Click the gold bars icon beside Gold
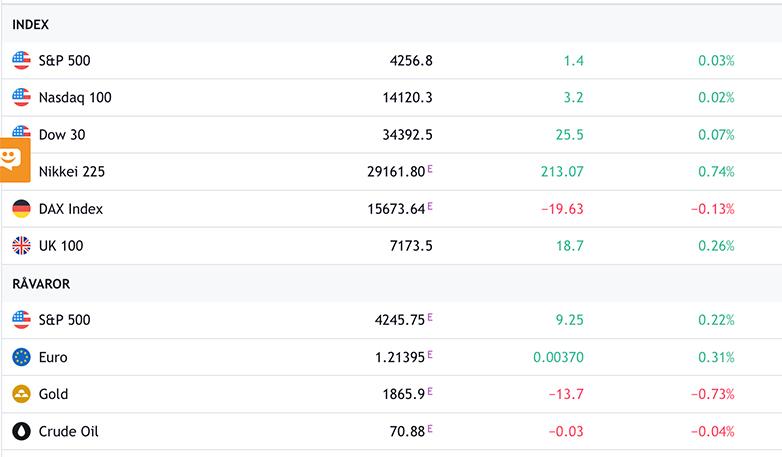This screenshot has height=457, width=782. point(21,394)
